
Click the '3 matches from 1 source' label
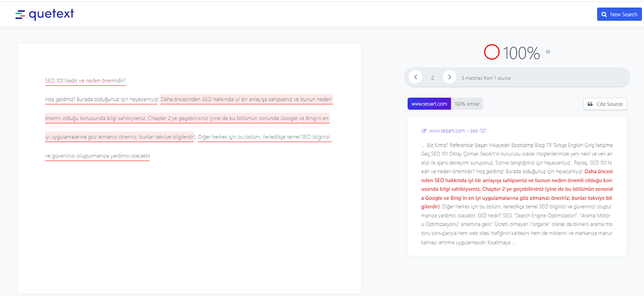(x=486, y=78)
